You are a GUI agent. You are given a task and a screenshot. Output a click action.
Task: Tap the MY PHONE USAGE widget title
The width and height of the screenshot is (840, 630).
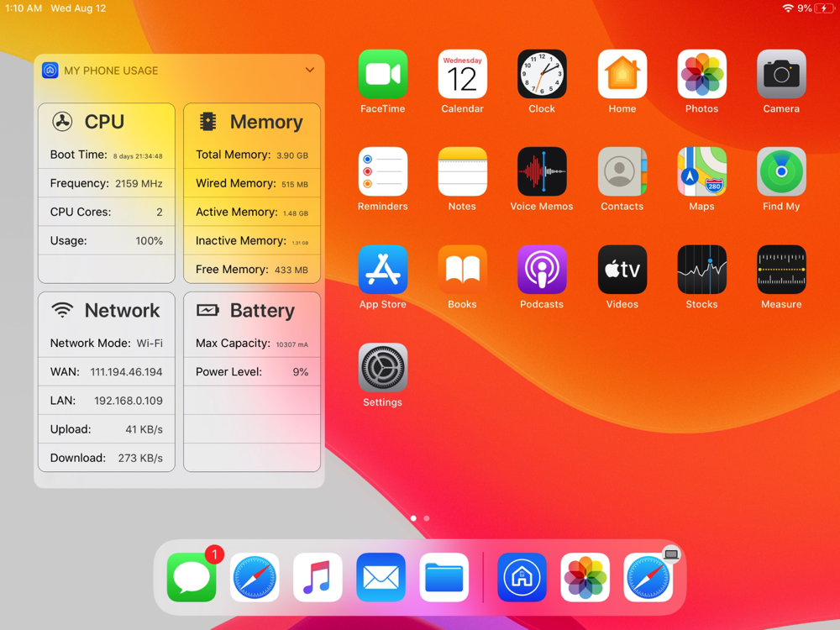click(111, 71)
